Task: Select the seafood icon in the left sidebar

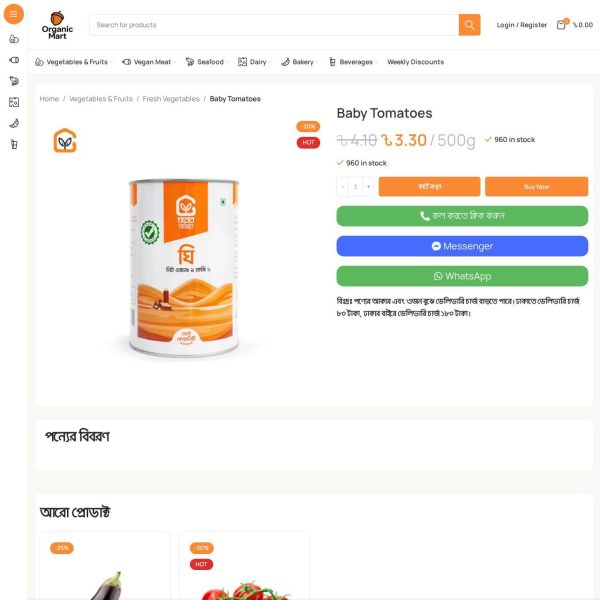Action: (14, 81)
